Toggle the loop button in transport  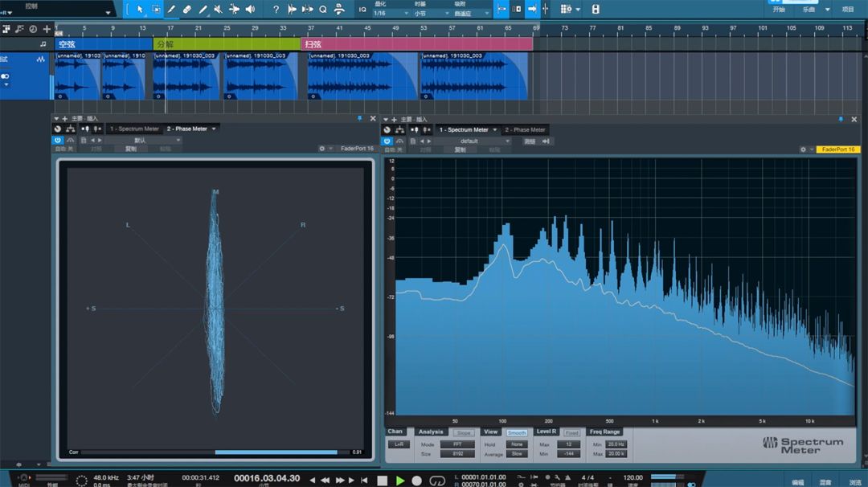pos(437,481)
